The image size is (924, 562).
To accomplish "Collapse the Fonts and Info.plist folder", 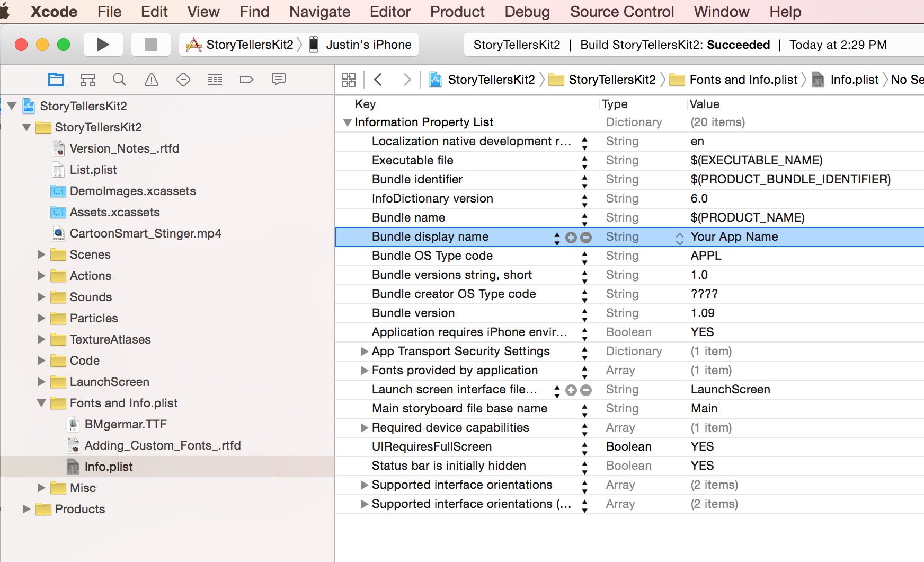I will point(41,403).
